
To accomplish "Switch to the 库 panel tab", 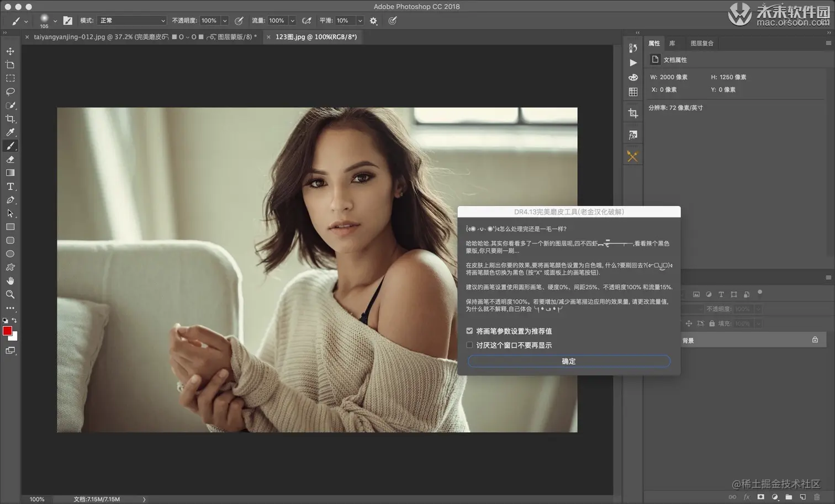I will tap(672, 43).
